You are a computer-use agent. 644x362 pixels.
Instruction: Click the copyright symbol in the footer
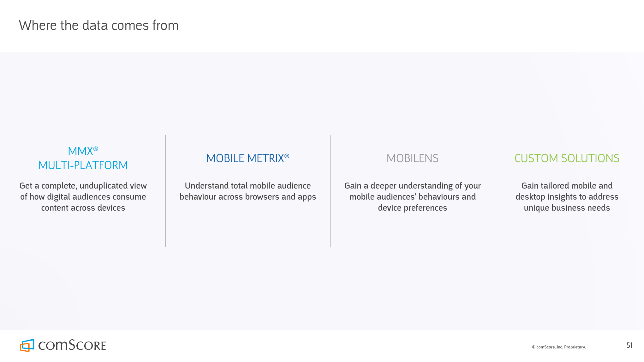(534, 347)
